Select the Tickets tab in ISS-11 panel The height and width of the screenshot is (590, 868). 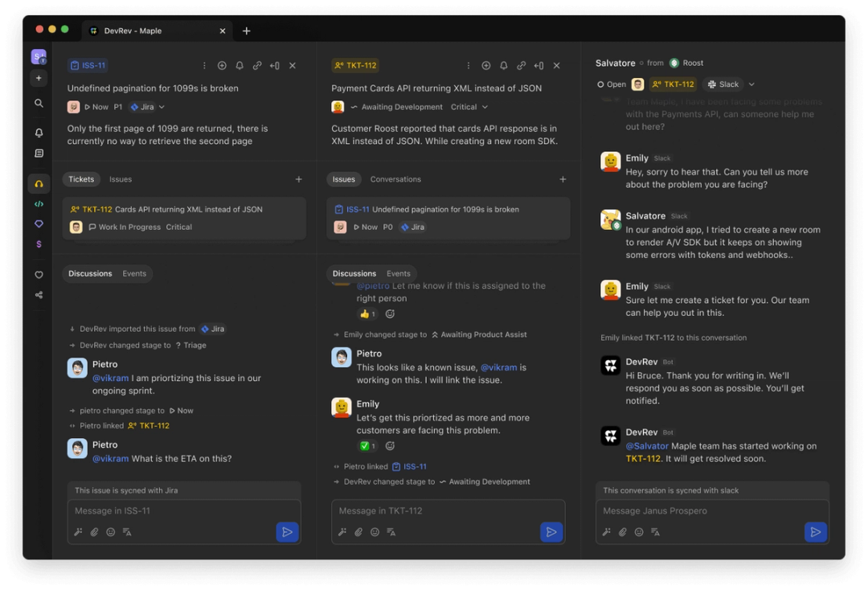pyautogui.click(x=81, y=179)
